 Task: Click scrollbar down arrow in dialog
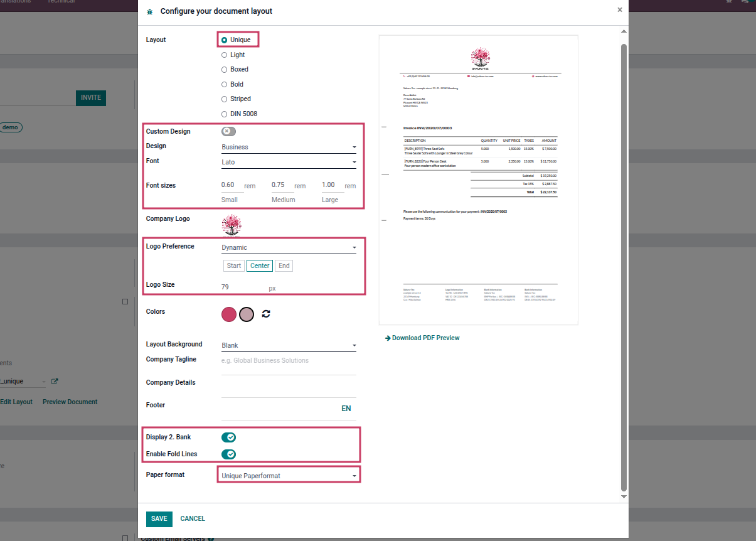click(x=624, y=496)
